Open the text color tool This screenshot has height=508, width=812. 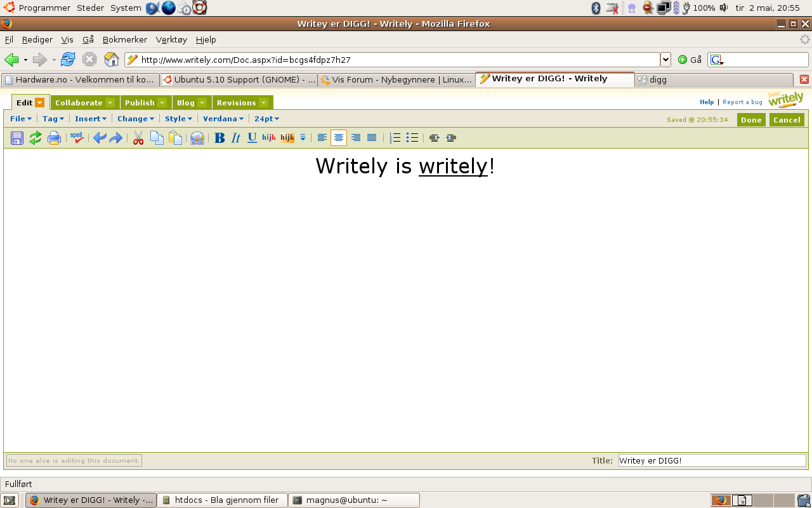(269, 138)
